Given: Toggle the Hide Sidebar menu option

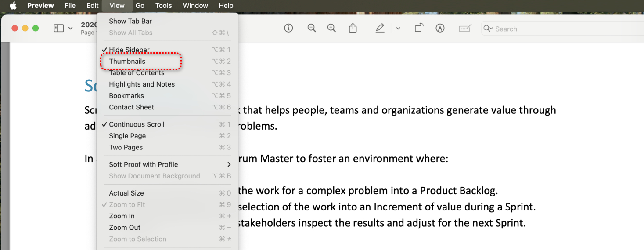Looking at the screenshot, I should (129, 50).
